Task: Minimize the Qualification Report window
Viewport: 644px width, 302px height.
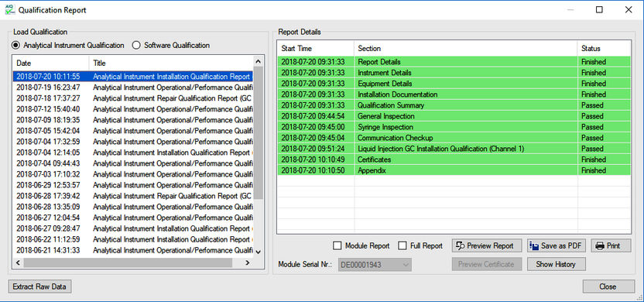Action: click(x=570, y=10)
